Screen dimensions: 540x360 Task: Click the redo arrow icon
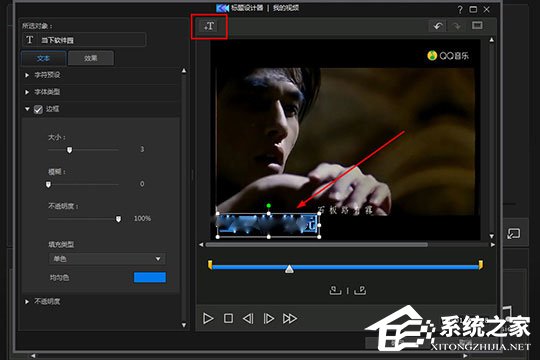[456, 26]
